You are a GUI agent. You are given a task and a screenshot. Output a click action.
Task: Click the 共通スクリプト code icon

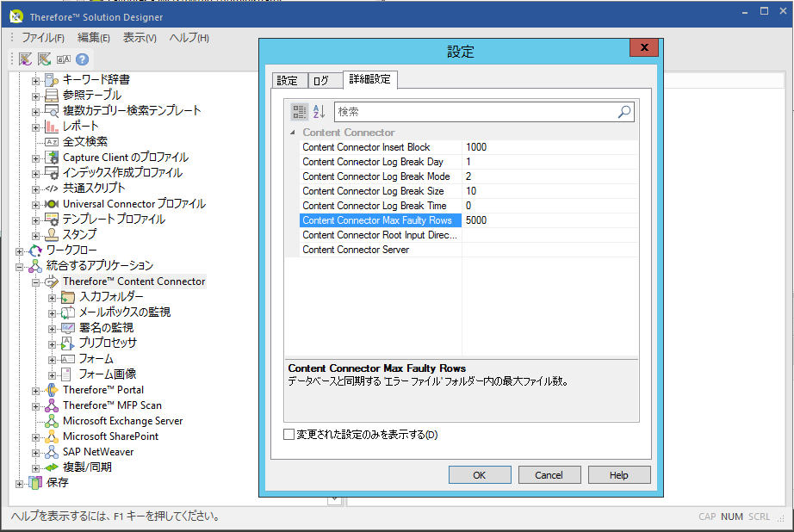[x=52, y=189]
